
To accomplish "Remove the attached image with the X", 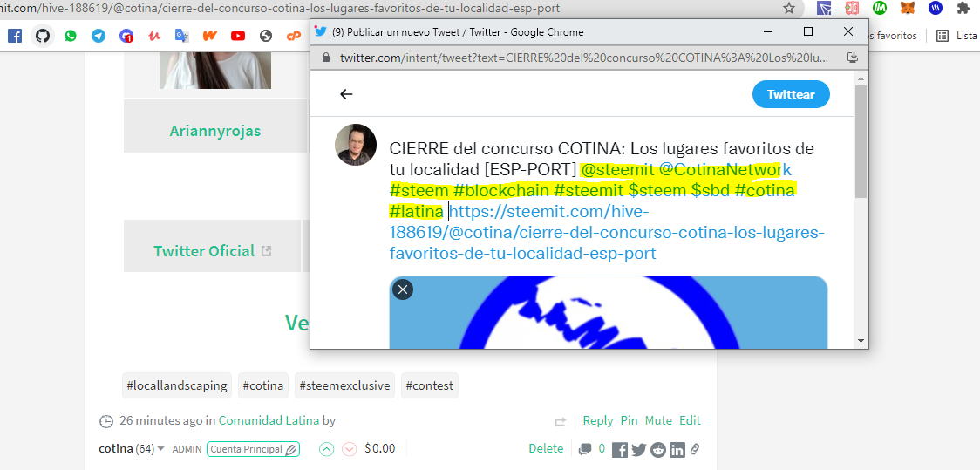I will pyautogui.click(x=403, y=289).
